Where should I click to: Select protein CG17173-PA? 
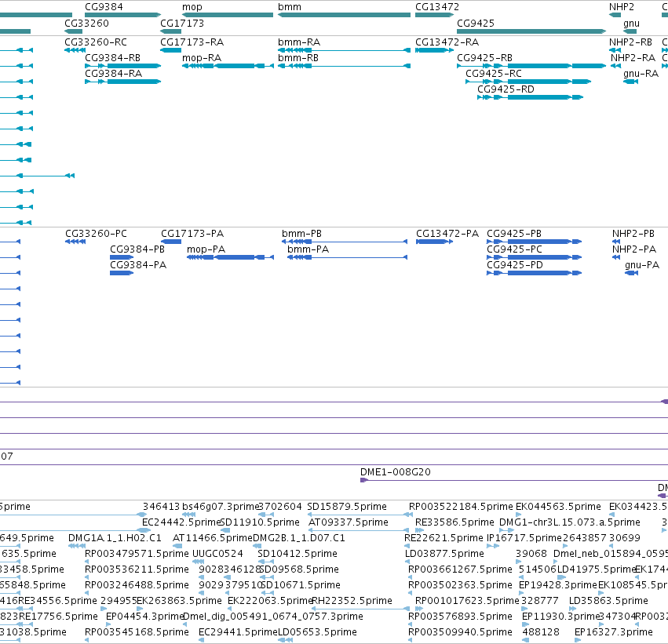coord(171,242)
